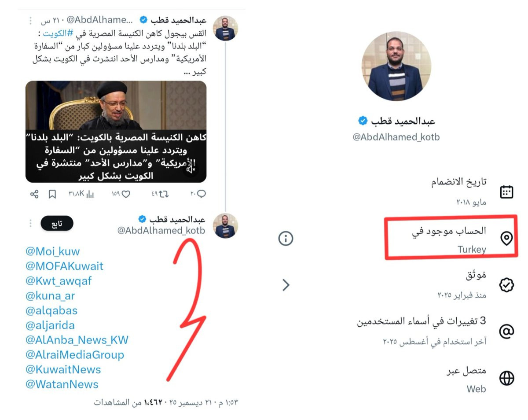Image resolution: width=528 pixels, height=420 pixels.
Task: Open the @Moi_kuw mention link
Action: 53,251
